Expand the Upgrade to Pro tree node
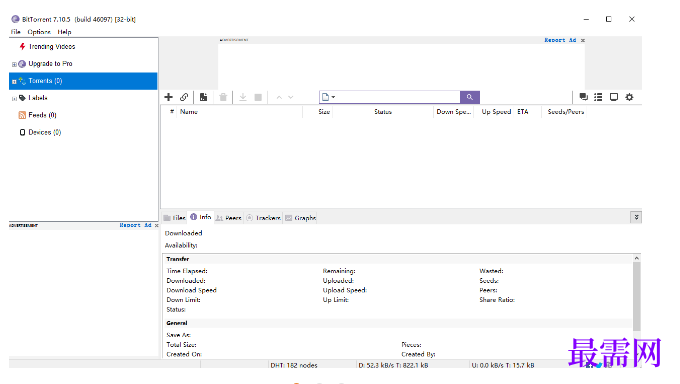Screen dimensions: 680x384 (x=14, y=64)
